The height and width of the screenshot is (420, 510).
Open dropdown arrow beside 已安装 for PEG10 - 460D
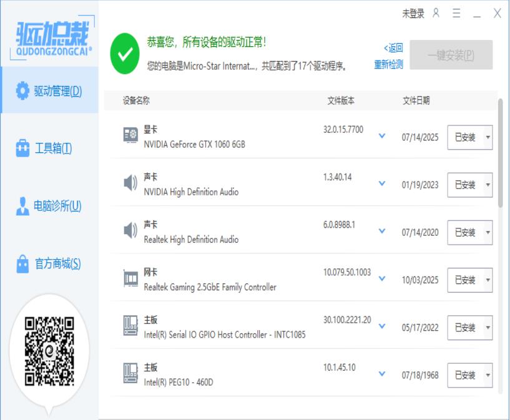point(488,375)
